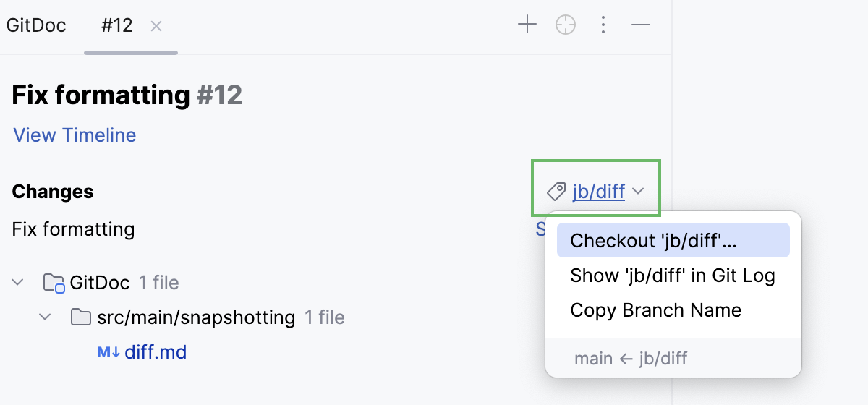Click the src/main/snapshotting folder icon
868x405 pixels.
click(80, 317)
